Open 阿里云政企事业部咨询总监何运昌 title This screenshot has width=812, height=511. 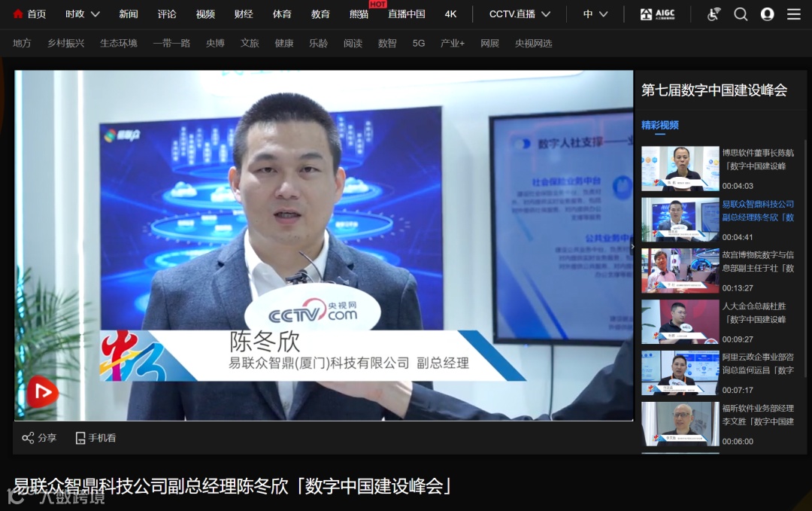[758, 363]
